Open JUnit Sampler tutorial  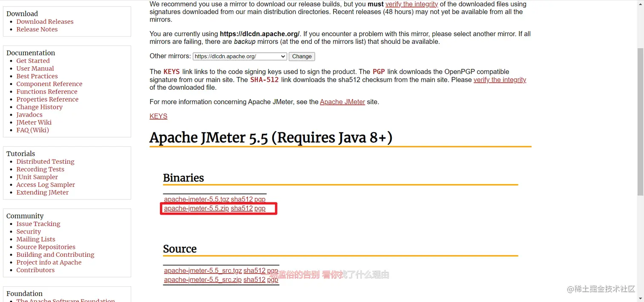37,177
